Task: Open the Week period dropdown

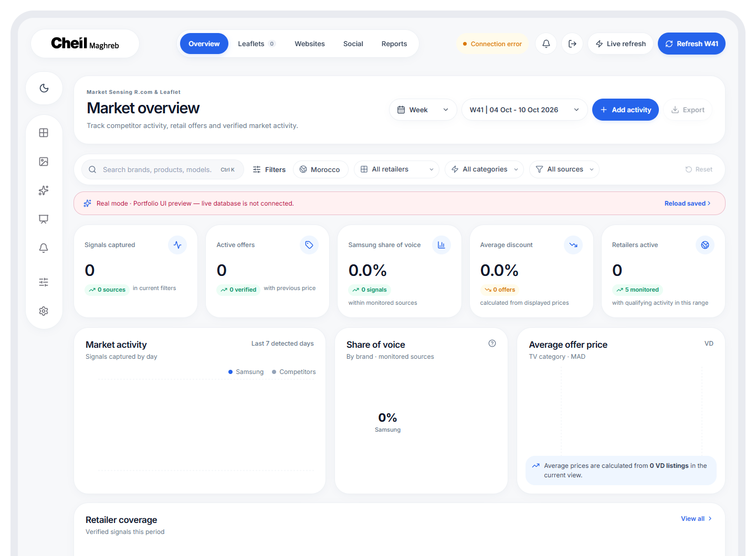Action: tap(423, 110)
